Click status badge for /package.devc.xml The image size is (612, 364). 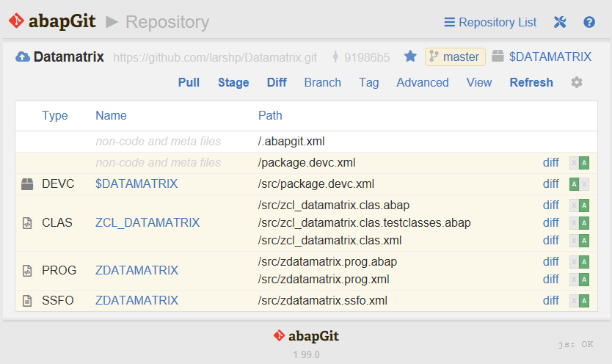click(579, 163)
